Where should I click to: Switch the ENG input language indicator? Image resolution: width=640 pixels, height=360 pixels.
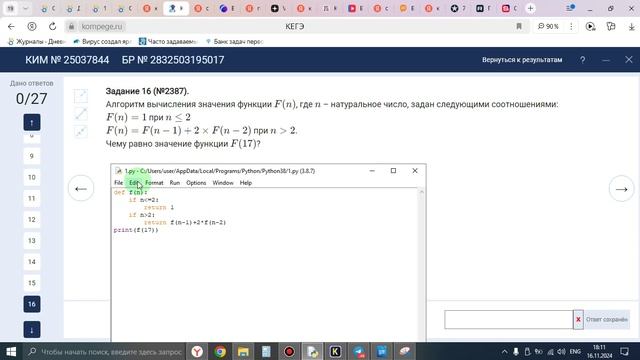click(x=575, y=351)
